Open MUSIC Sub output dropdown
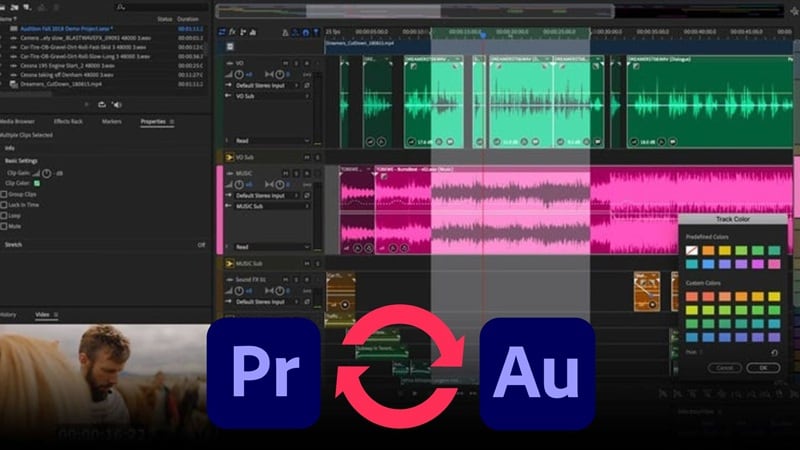800x450 pixels. [x=272, y=206]
